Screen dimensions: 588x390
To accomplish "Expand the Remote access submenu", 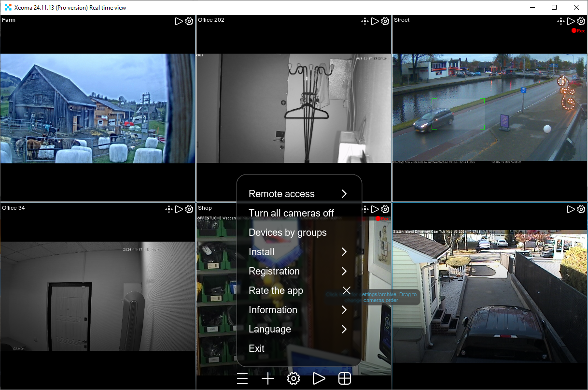I will [x=299, y=194].
